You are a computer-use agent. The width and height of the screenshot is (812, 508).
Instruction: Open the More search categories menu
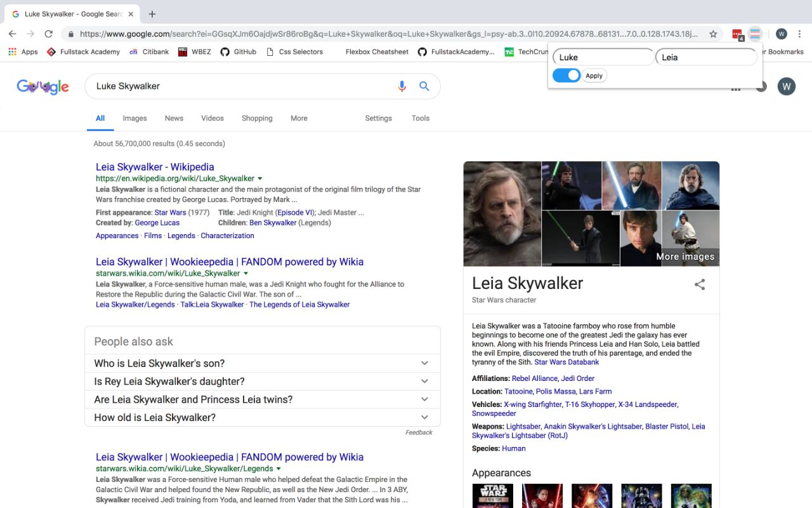point(299,118)
